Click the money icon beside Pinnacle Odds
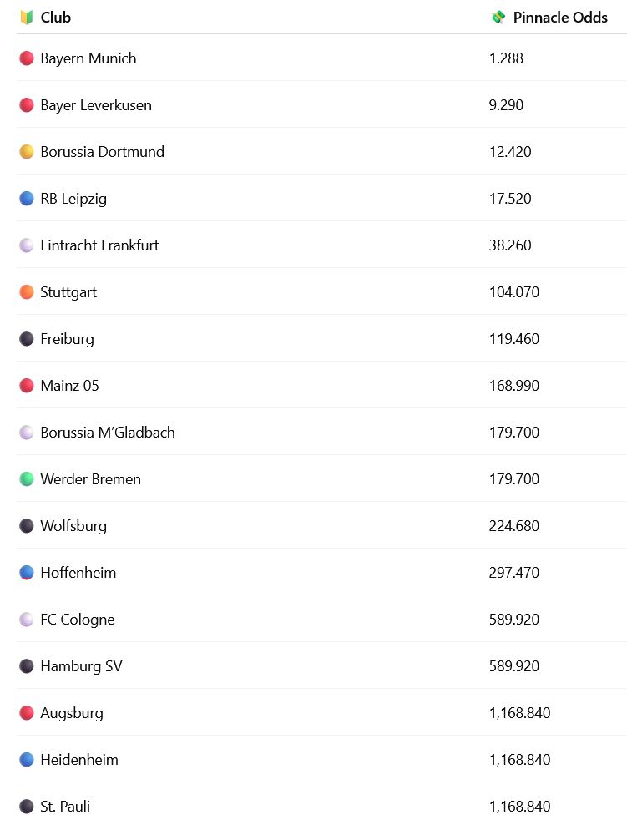The height and width of the screenshot is (840, 627). (498, 18)
